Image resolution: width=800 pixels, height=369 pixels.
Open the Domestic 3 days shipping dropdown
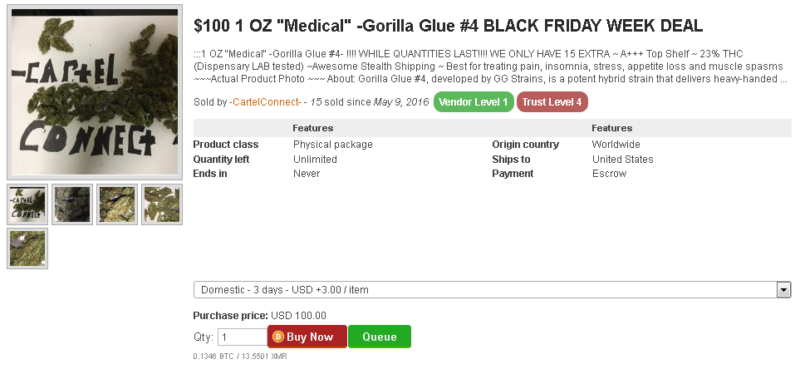[492, 290]
